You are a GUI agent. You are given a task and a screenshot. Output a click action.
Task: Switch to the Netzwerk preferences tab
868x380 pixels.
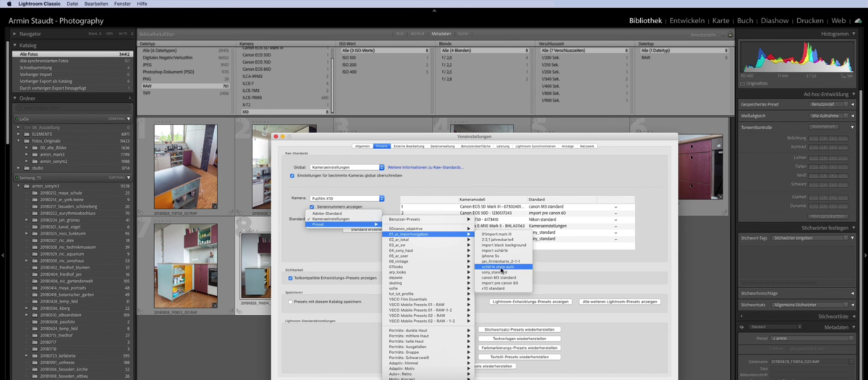(587, 146)
